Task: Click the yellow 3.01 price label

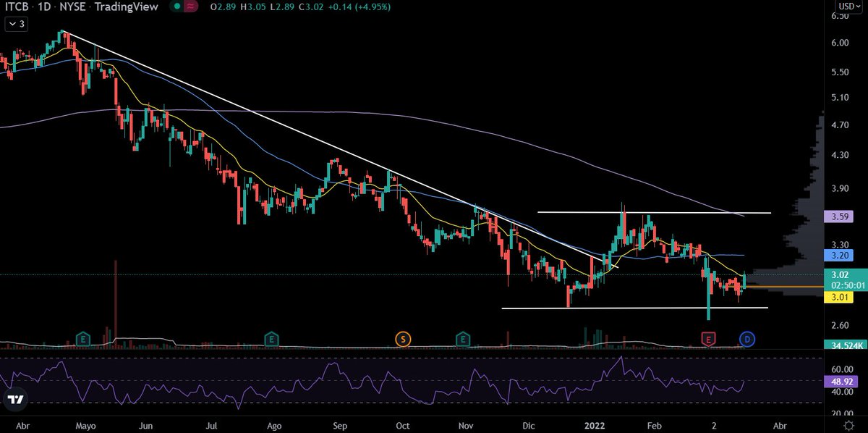Action: click(838, 297)
